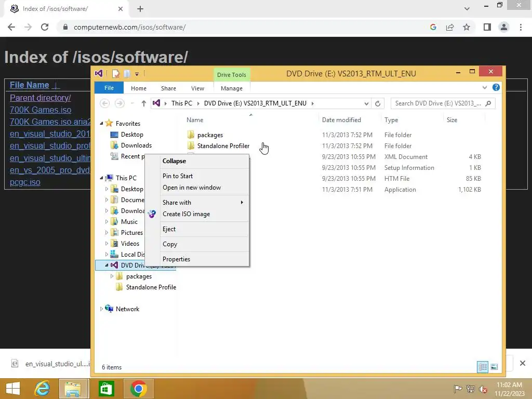Screen dimensions: 532x399
Task: Open the Windows Start button
Action: [x=13, y=389]
